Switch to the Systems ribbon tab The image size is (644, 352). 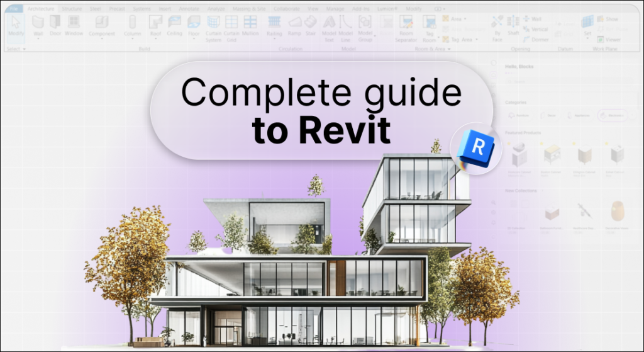pyautogui.click(x=142, y=9)
